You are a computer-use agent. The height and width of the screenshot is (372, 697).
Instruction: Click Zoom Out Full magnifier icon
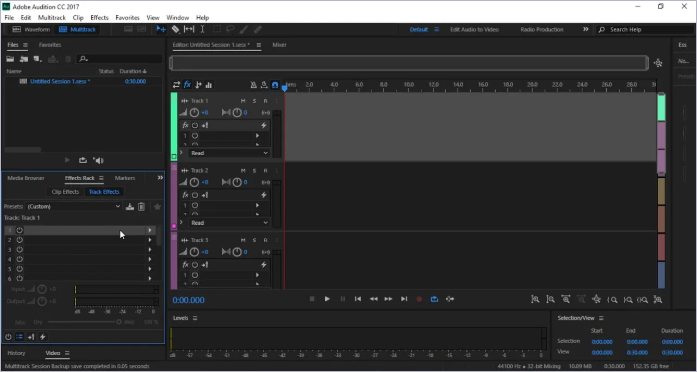point(597,300)
